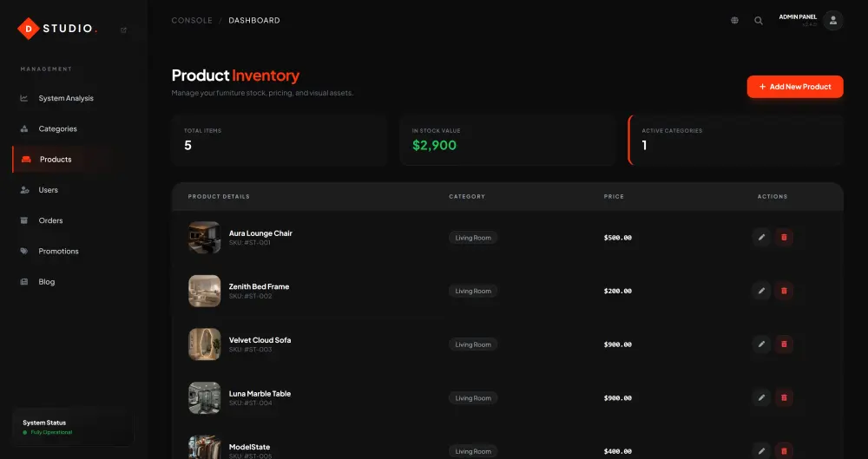Edit the Aura Lounge Chair product
Screen dimensions: 868x459
pos(762,238)
